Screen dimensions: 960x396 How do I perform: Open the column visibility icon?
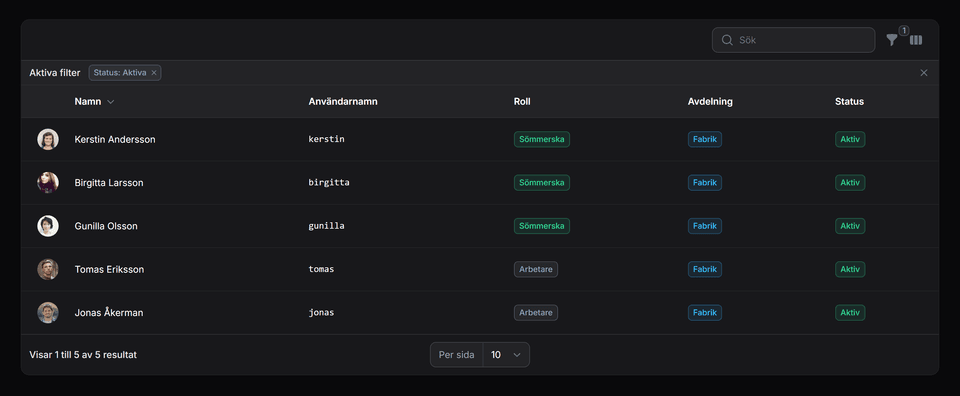coord(916,40)
